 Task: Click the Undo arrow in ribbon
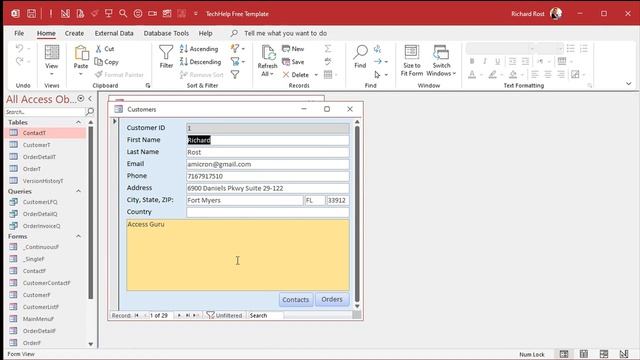point(20,49)
